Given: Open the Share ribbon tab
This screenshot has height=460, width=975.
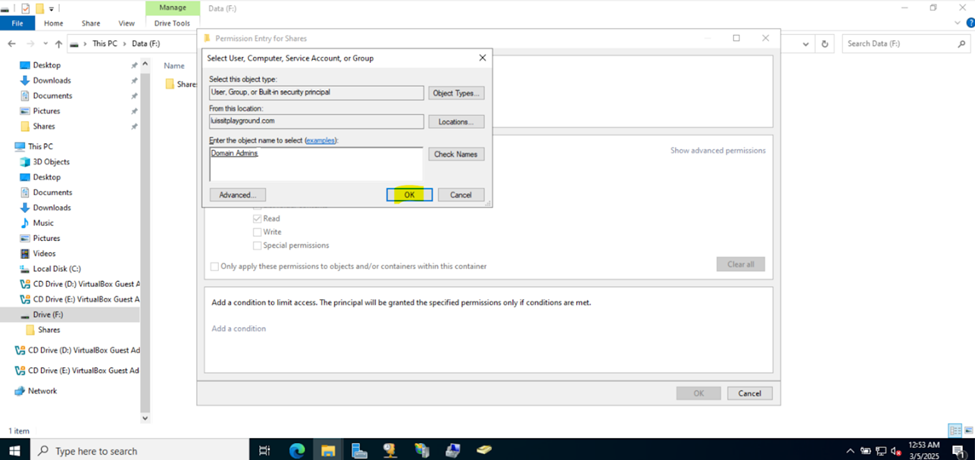Looking at the screenshot, I should pyautogui.click(x=91, y=23).
